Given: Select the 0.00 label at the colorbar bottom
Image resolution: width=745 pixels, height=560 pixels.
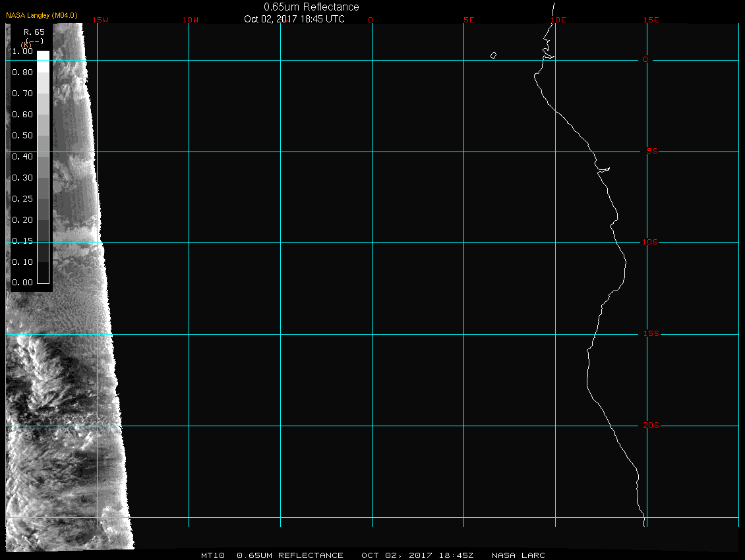Looking at the screenshot, I should click(x=22, y=283).
